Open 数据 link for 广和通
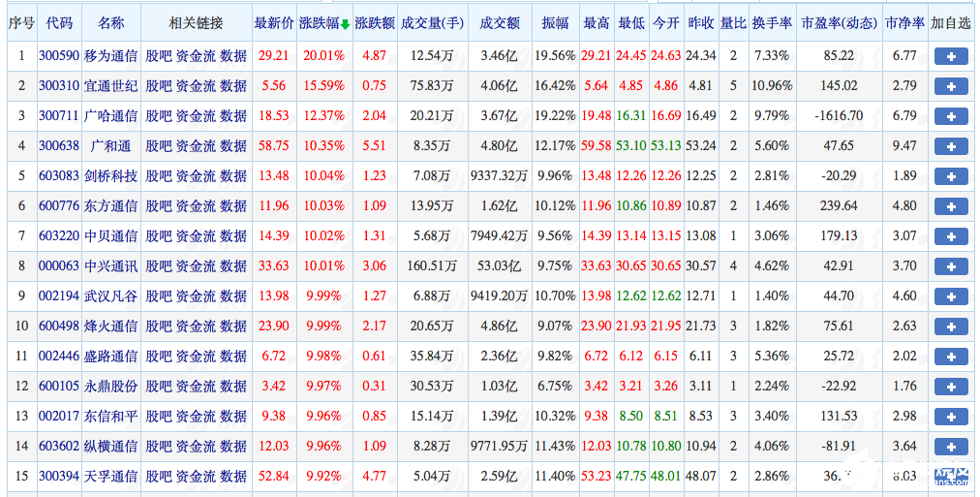The height and width of the screenshot is (497, 980). click(x=233, y=146)
